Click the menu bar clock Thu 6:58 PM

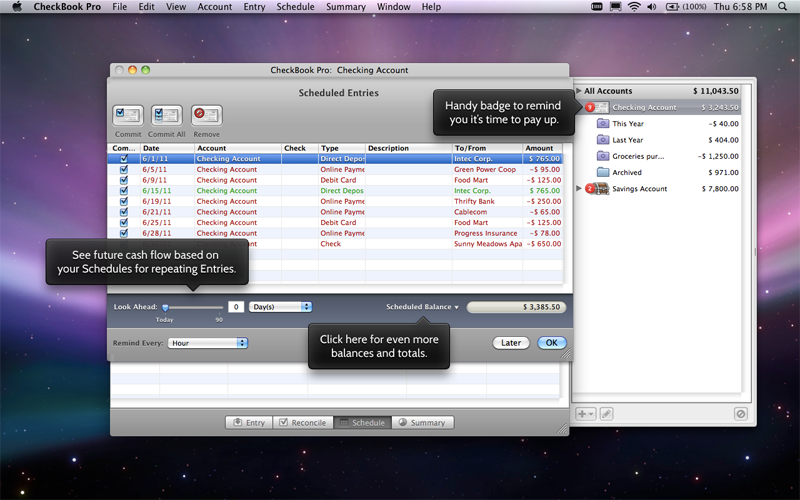click(740, 7)
